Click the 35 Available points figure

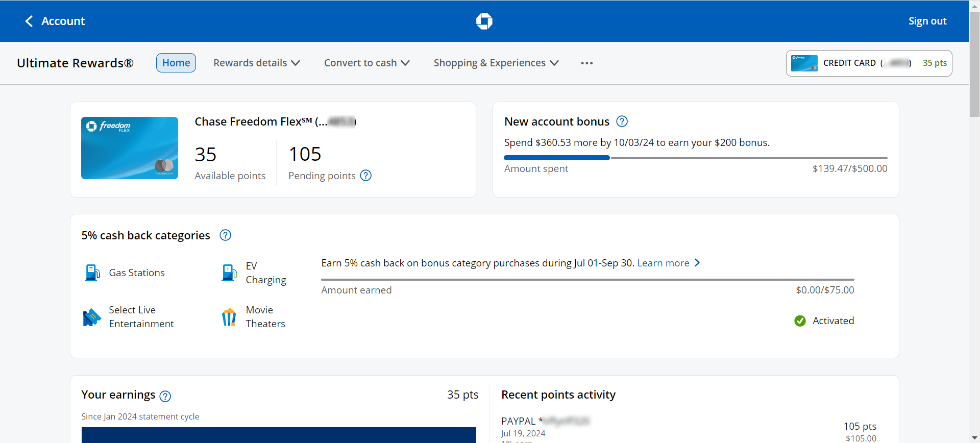tap(206, 155)
